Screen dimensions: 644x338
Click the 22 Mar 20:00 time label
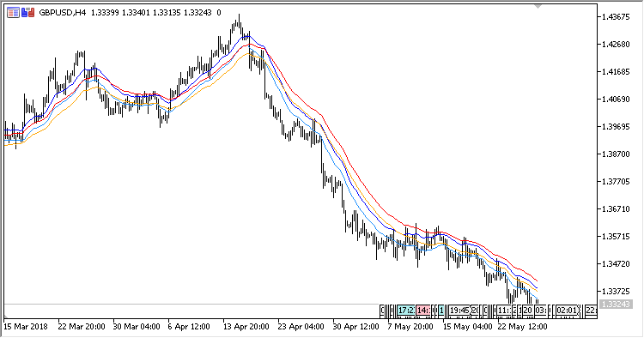click(x=82, y=327)
